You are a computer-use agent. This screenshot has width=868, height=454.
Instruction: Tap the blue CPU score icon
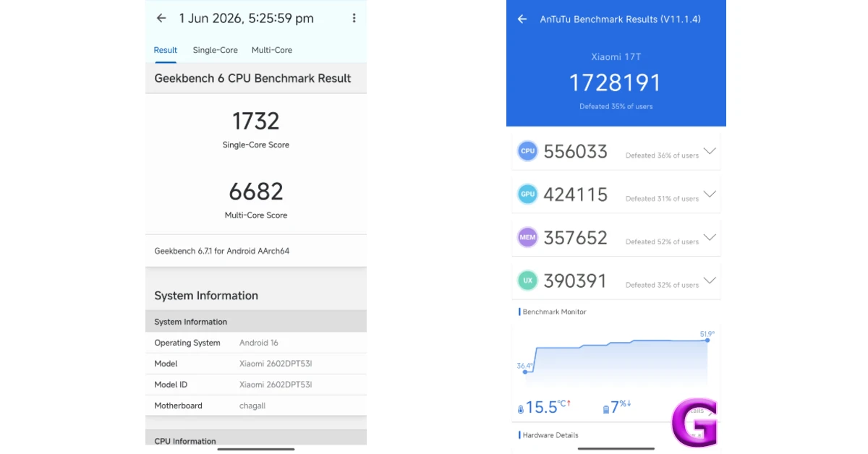tap(528, 151)
